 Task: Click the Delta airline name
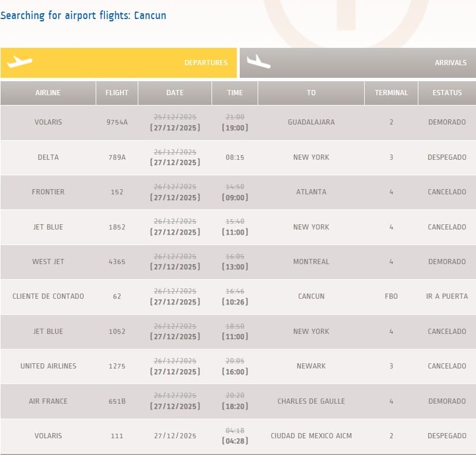[x=48, y=157]
